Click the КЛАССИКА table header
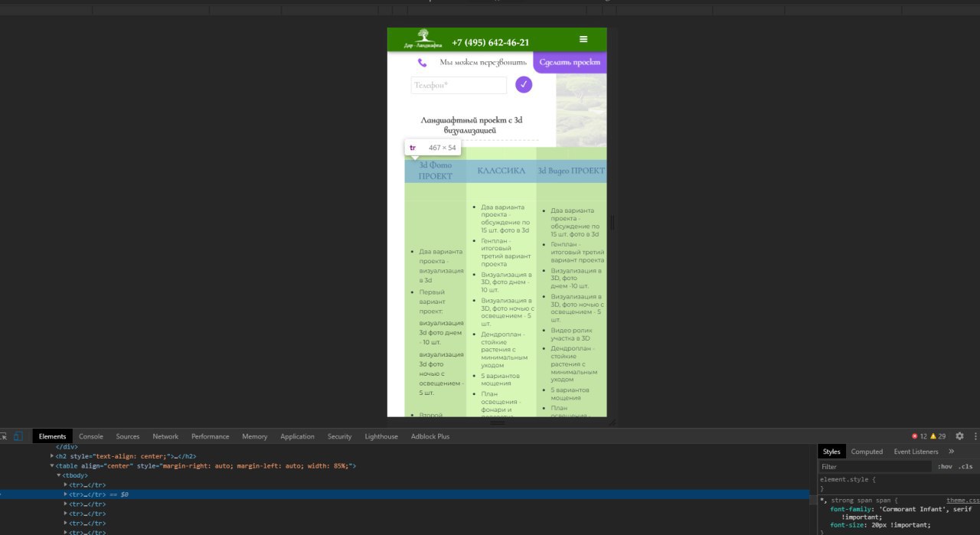This screenshot has width=980, height=535. pyautogui.click(x=501, y=171)
